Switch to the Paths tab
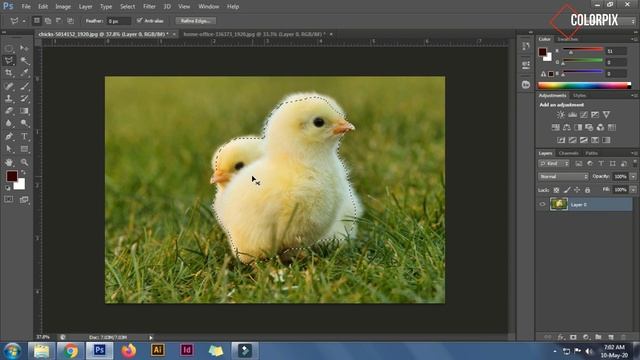This screenshot has height=360, width=640. point(591,153)
